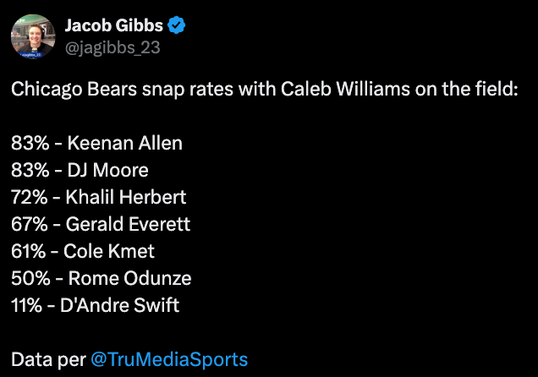Click the 11% snap rate figure

click(x=27, y=305)
